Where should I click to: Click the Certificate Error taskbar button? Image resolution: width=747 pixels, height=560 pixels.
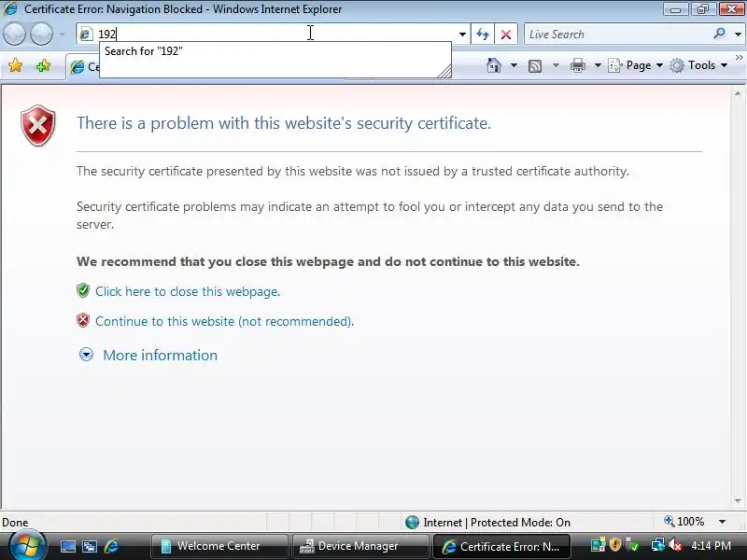click(501, 546)
